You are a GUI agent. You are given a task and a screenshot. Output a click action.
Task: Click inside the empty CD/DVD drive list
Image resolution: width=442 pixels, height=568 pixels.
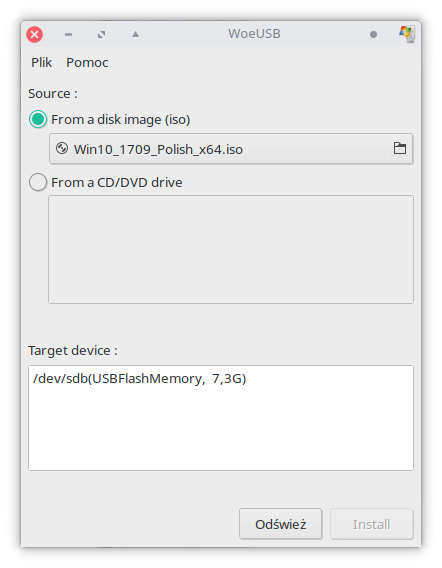click(x=231, y=249)
